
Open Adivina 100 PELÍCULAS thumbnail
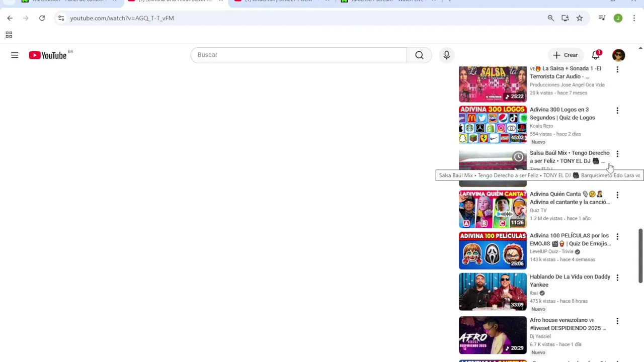point(493,250)
